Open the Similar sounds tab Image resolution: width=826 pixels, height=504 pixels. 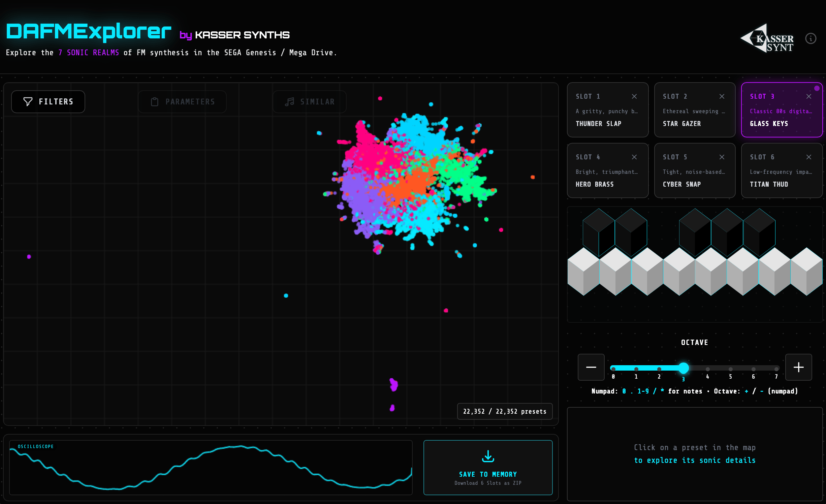pyautogui.click(x=309, y=102)
